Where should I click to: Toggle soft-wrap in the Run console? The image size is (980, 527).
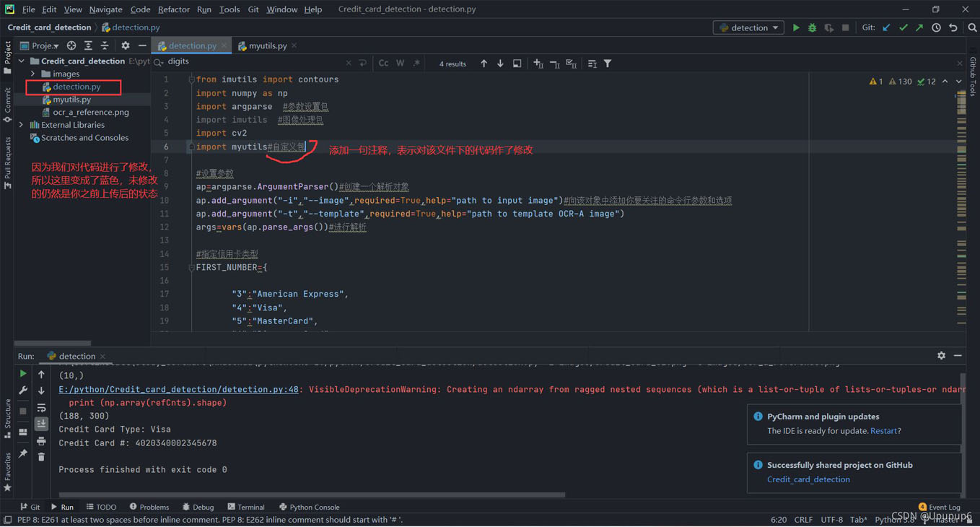41,408
